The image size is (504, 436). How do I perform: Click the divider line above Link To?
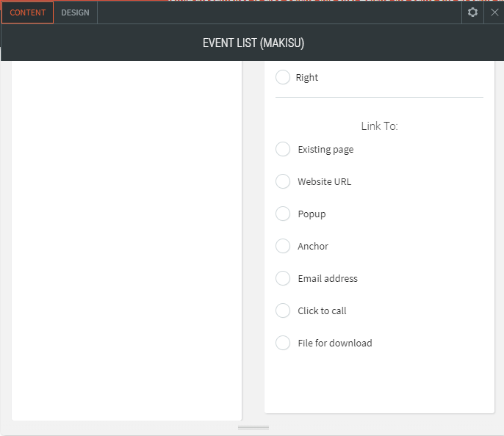(x=379, y=97)
